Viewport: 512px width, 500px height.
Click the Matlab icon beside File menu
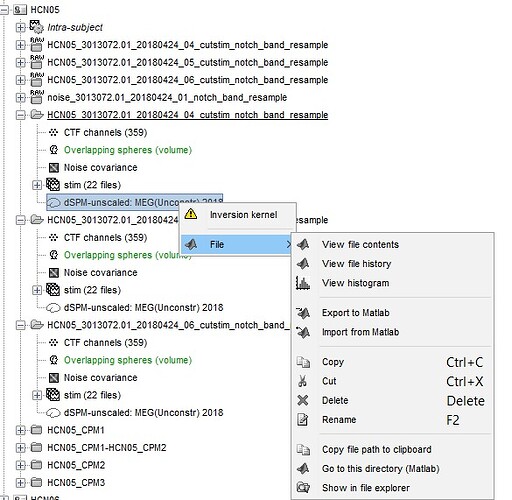click(191, 245)
